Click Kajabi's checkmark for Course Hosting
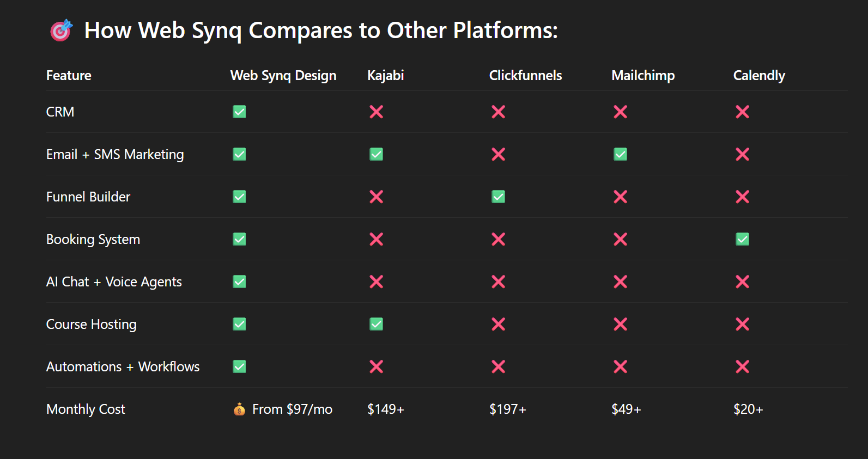868x459 pixels. (x=377, y=324)
